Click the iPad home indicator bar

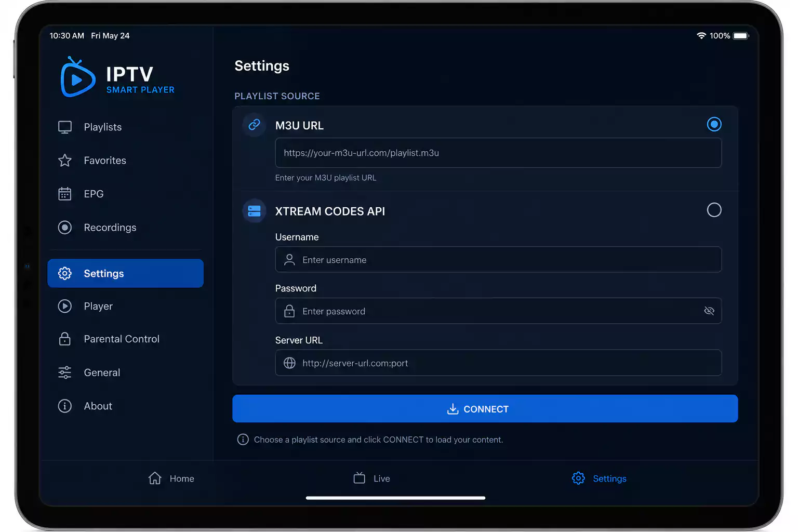[x=395, y=498]
